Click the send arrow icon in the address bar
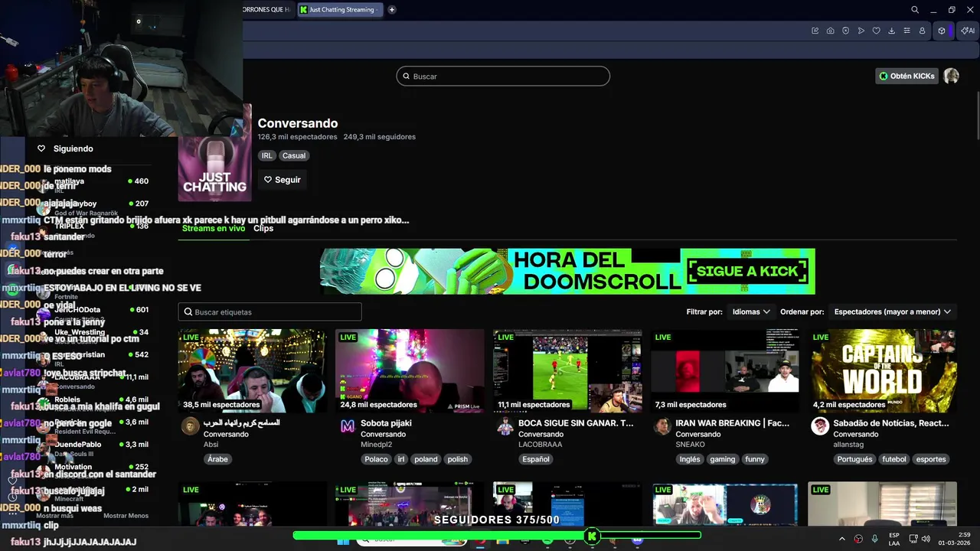Screen dimensions: 980x551 click(x=861, y=31)
